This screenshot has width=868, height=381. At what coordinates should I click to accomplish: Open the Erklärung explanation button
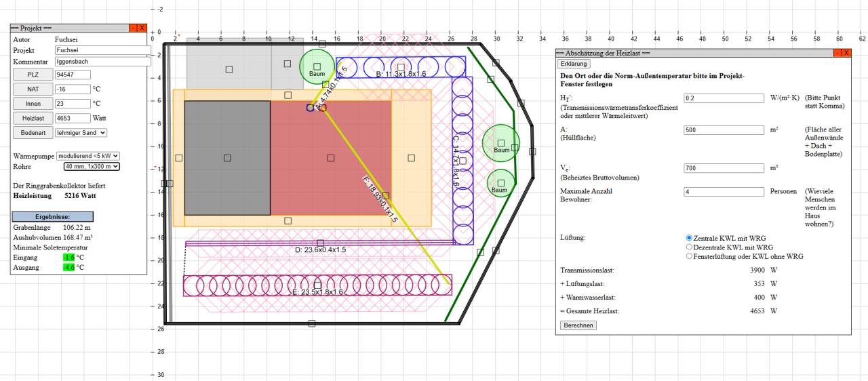574,64
